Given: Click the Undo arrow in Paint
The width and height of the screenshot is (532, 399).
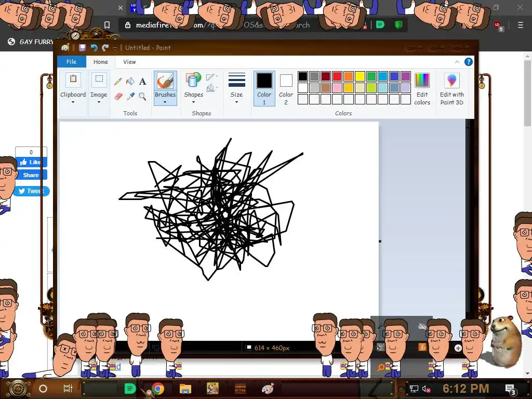Looking at the screenshot, I should pyautogui.click(x=94, y=48).
